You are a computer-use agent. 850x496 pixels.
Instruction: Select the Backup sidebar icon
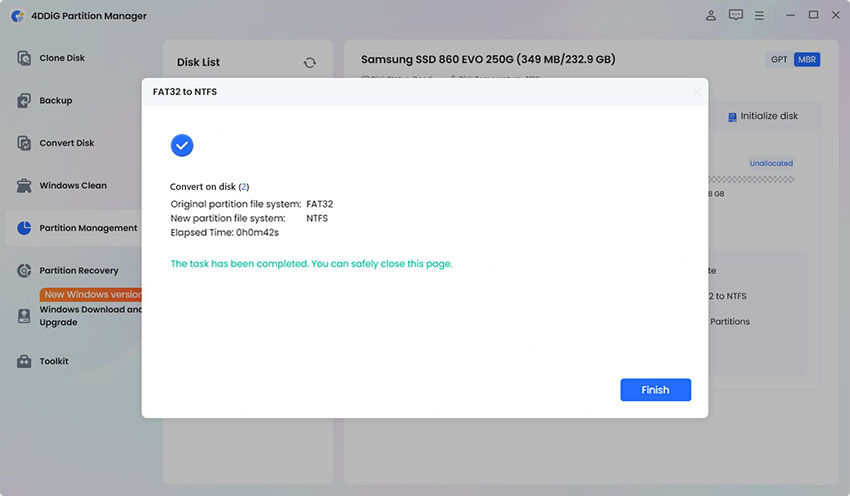24,100
